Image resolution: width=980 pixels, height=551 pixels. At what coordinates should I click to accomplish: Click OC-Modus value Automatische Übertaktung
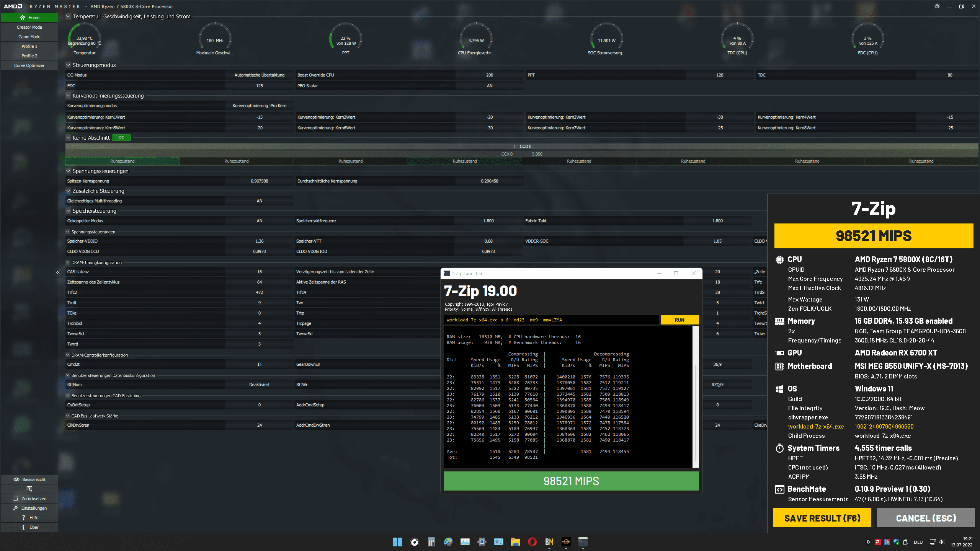260,75
